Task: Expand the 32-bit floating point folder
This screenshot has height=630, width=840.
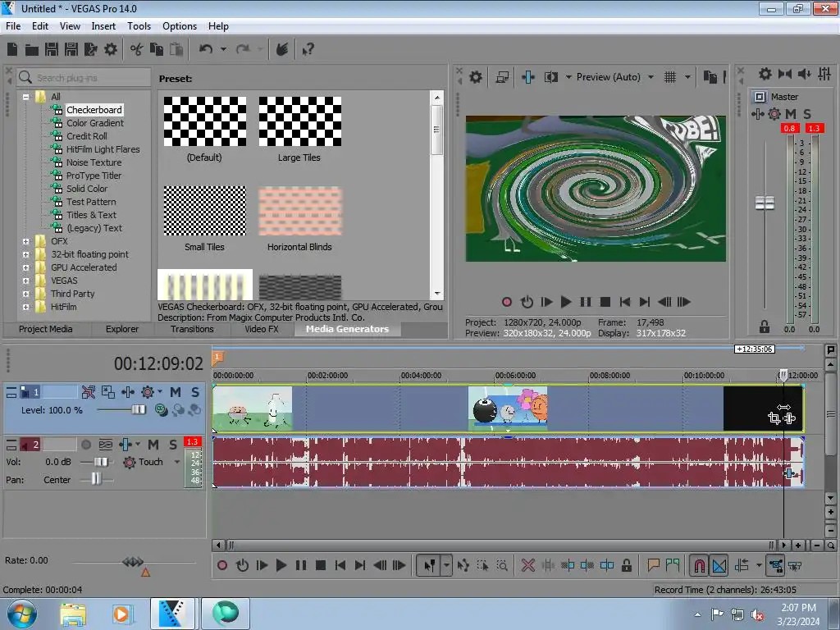Action: point(25,254)
